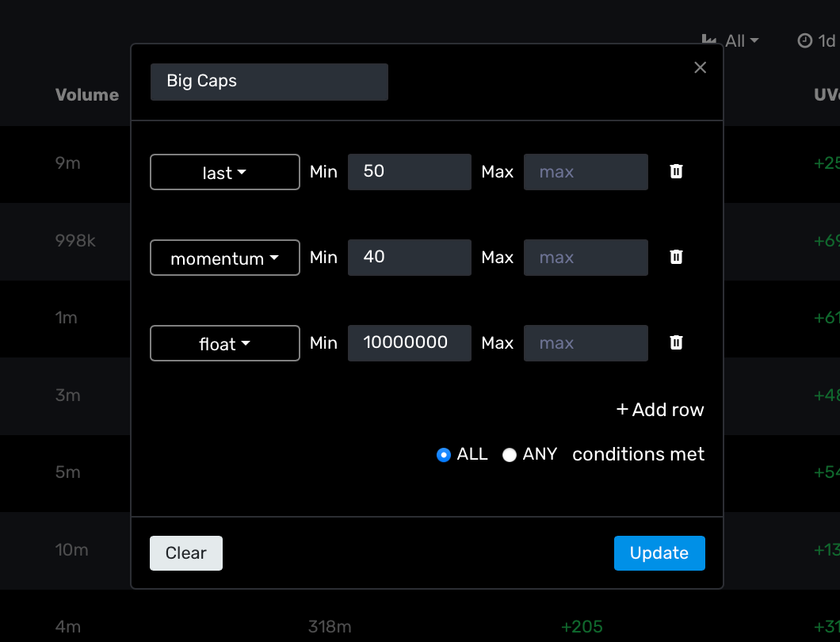Open the momentum metric dropdown
Image resolution: width=840 pixels, height=642 pixels.
[x=224, y=258]
